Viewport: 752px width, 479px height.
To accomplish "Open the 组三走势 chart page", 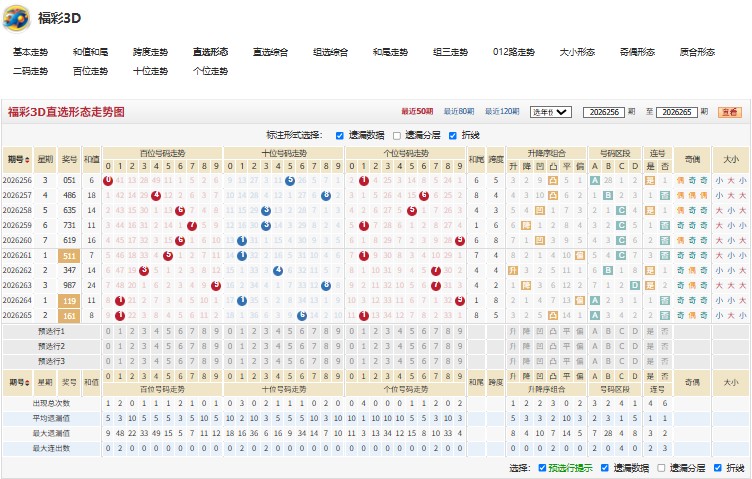I will 450,52.
